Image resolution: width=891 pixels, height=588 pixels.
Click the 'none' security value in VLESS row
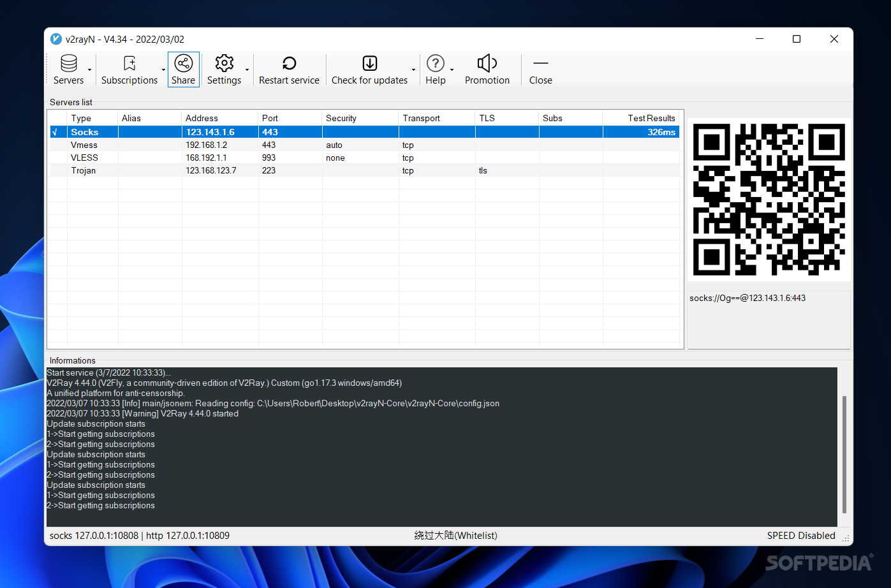[x=335, y=158]
